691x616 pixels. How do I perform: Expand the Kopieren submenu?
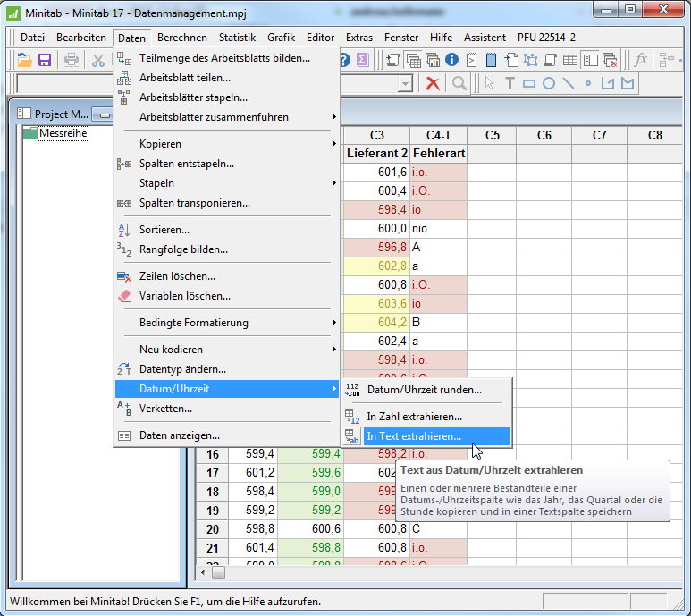pyautogui.click(x=227, y=144)
